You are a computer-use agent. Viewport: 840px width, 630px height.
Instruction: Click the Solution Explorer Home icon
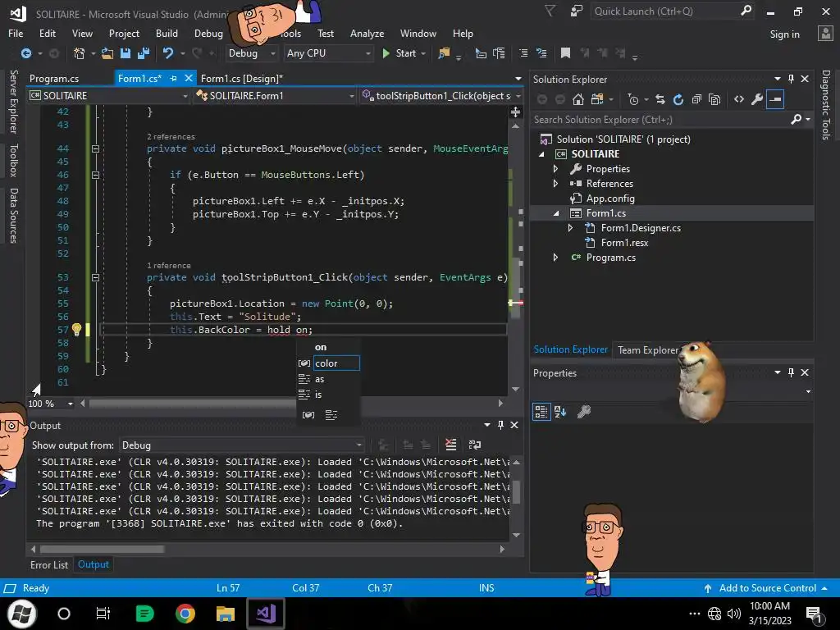click(x=578, y=99)
